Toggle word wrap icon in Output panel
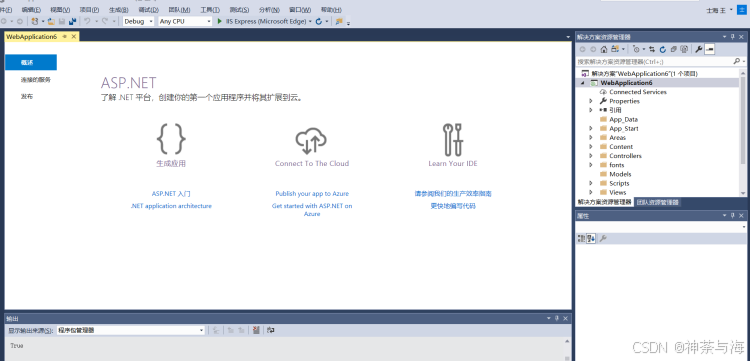The width and height of the screenshot is (751, 361). (271, 330)
